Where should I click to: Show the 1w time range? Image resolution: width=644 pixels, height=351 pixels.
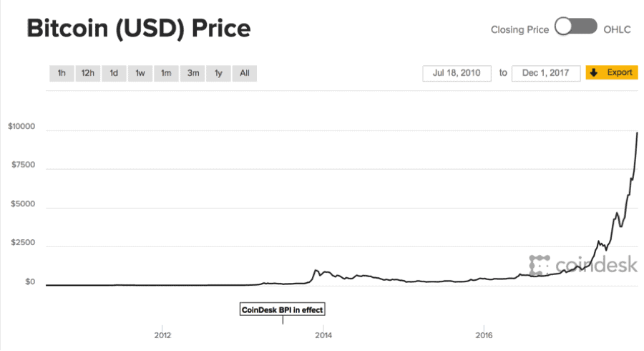pyautogui.click(x=140, y=73)
